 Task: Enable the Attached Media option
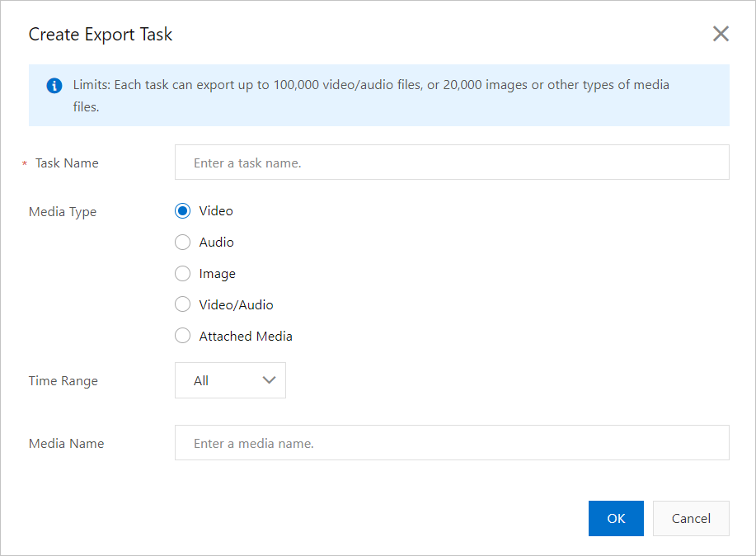(183, 337)
